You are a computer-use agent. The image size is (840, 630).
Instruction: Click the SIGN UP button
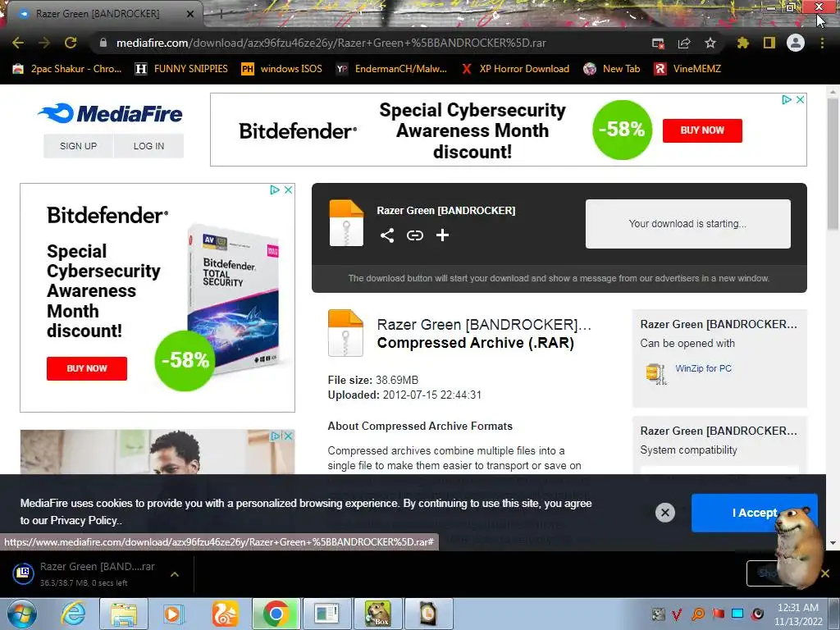78,146
